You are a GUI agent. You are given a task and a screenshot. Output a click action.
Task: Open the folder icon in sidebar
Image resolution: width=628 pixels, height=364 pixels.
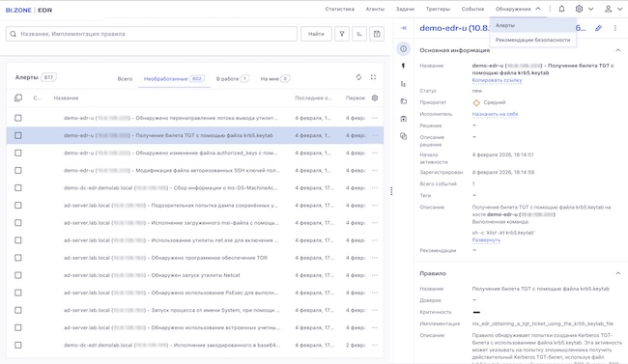pos(403,101)
